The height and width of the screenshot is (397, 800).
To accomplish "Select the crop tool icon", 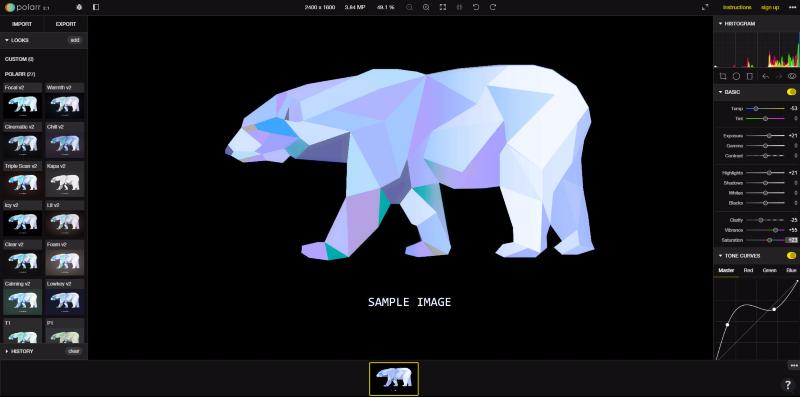I will 723,76.
